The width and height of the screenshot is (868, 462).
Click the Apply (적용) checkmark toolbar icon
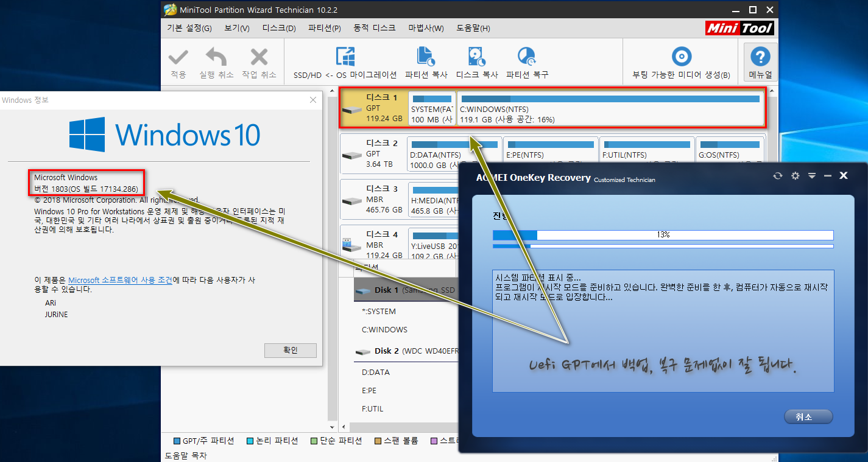pos(178,57)
